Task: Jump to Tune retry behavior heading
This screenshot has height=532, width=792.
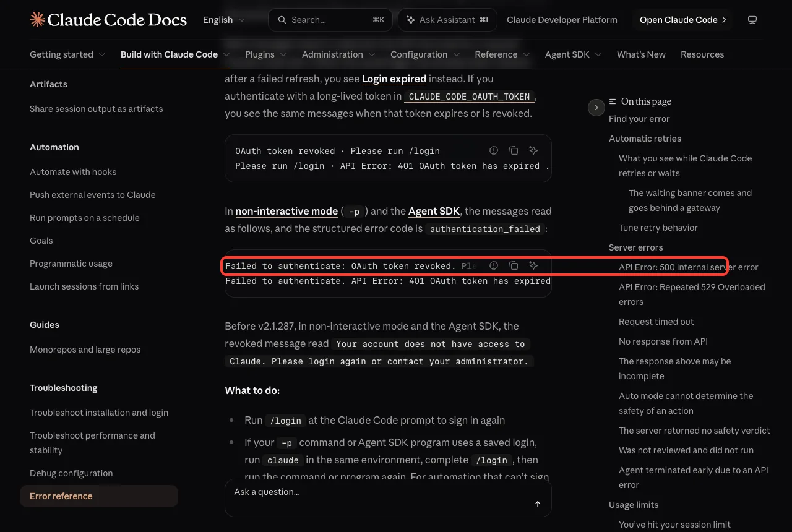Action: (658, 228)
